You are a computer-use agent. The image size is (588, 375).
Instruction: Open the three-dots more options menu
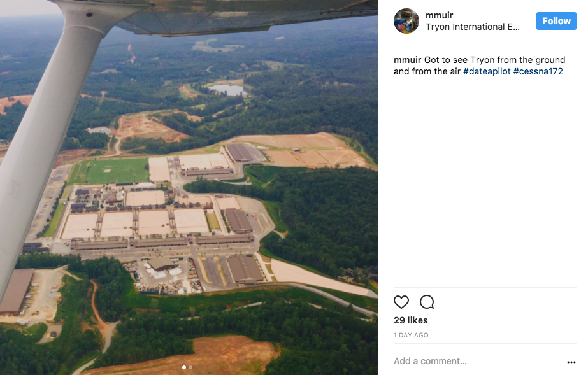[571, 362]
